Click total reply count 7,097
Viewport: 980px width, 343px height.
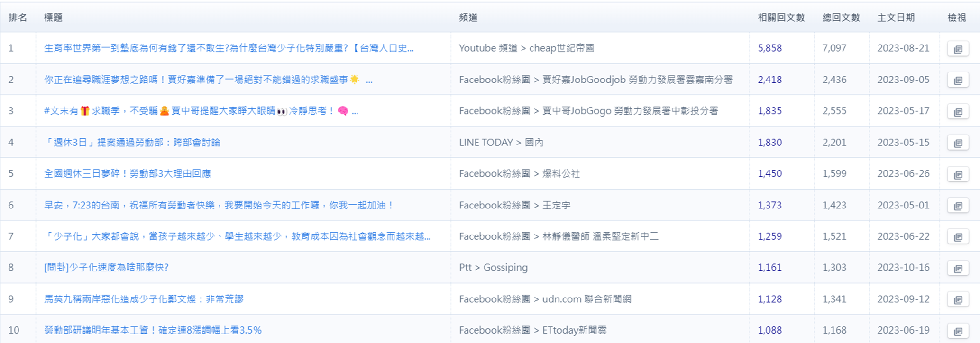(834, 48)
